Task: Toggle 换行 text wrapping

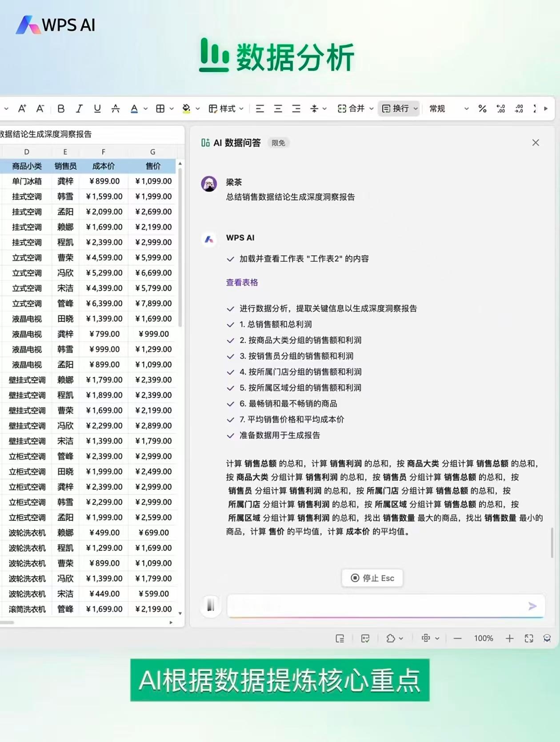Action: click(x=395, y=108)
